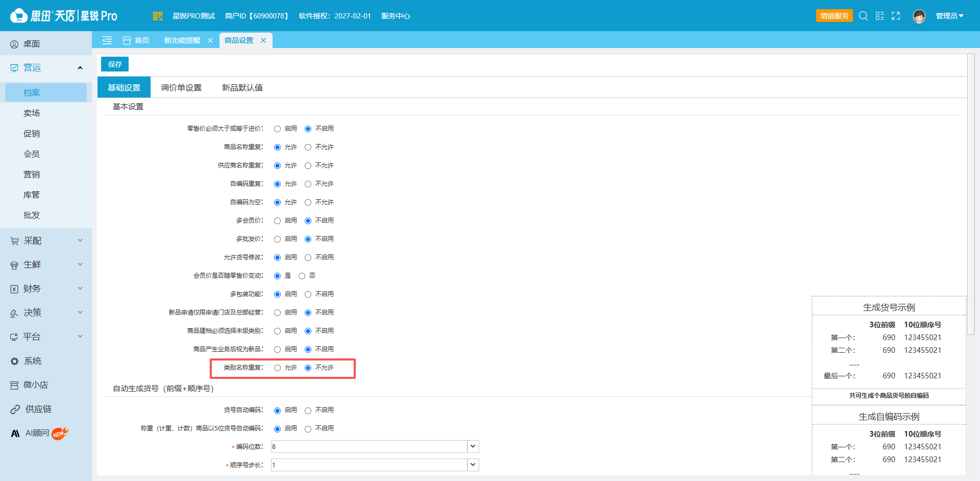Viewport: 980px width, 481px height.
Task: Click the page vertical scrollbar
Action: (971, 194)
